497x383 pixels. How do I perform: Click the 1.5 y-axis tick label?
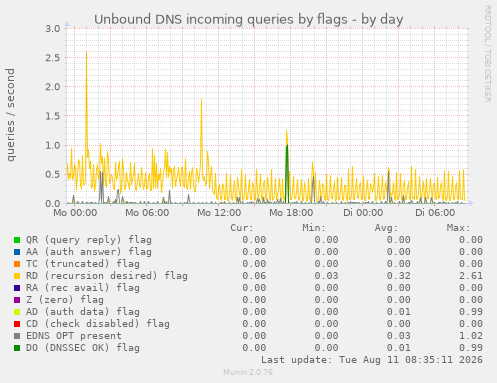[53, 116]
